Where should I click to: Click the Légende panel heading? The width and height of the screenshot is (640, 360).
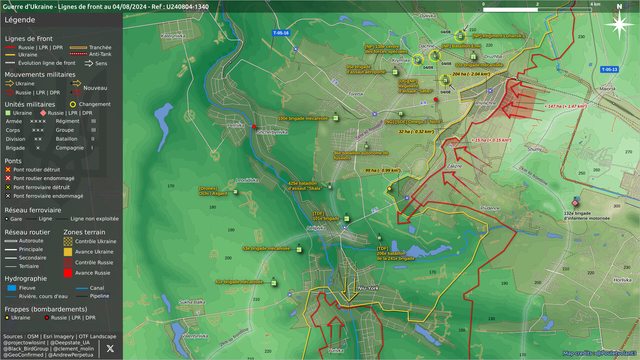click(x=20, y=20)
